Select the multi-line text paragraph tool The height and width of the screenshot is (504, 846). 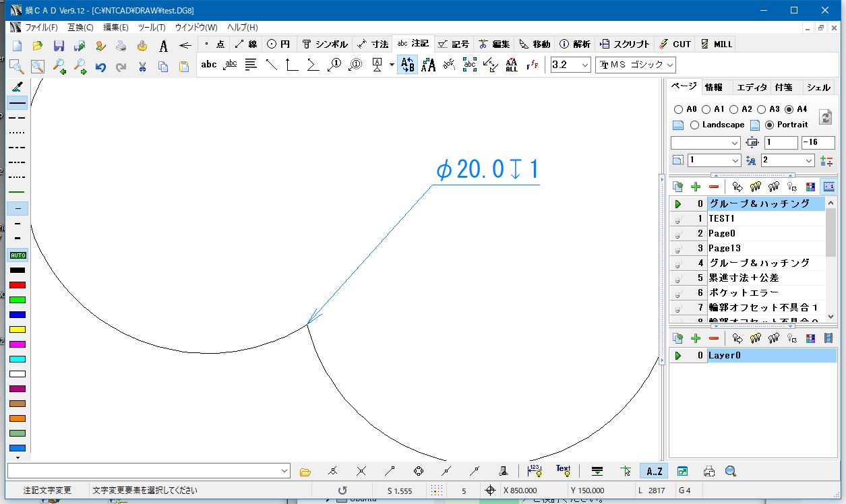[251, 65]
